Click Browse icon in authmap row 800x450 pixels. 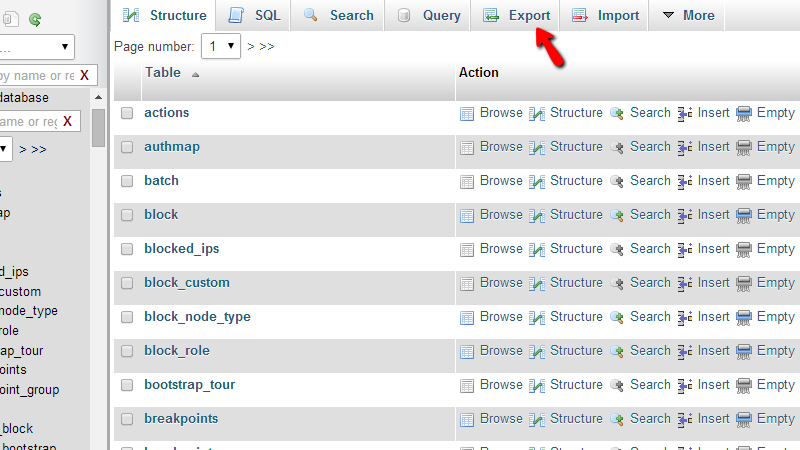pos(467,147)
